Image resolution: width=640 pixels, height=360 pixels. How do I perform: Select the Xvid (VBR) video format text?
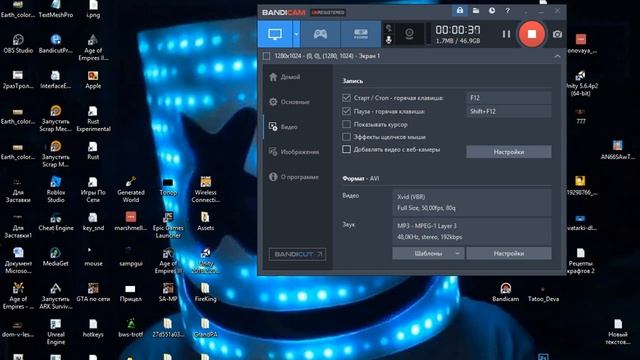click(411, 197)
